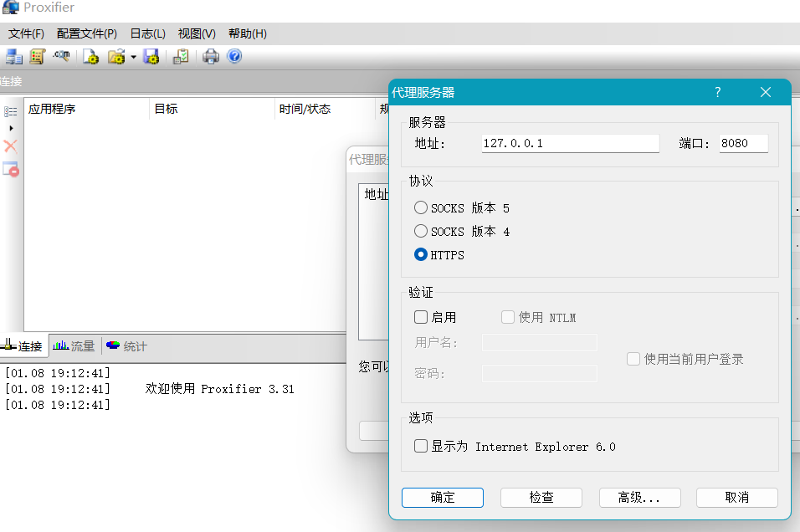The image size is (800, 532).
Task: Click the 用户名 input field
Action: 539,342
